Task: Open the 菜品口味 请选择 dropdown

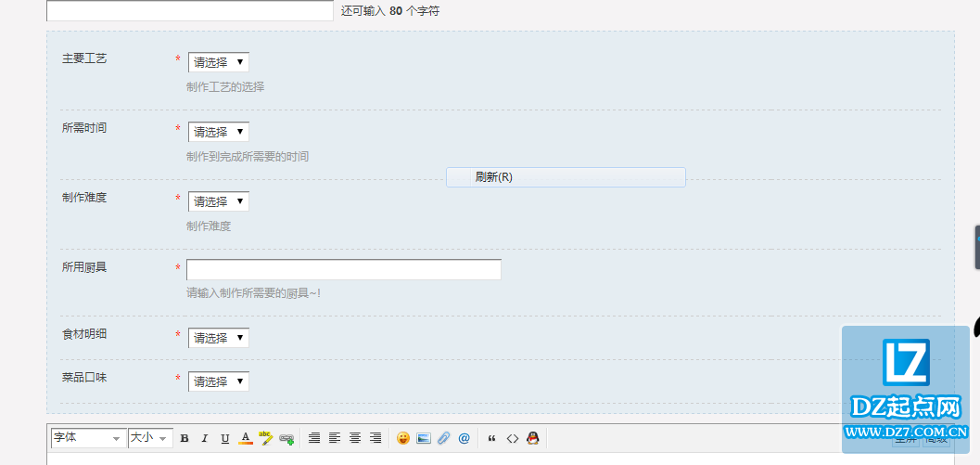Action: click(x=218, y=381)
